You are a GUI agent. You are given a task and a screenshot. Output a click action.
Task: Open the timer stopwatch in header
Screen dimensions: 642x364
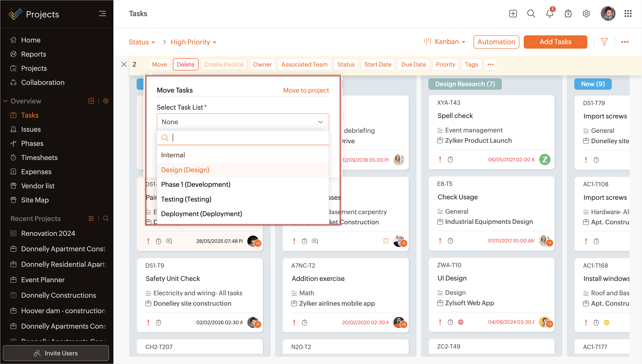click(568, 14)
